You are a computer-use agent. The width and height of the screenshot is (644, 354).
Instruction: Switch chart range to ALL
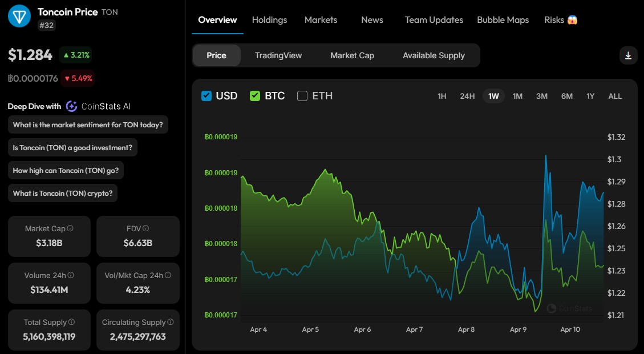(x=615, y=96)
